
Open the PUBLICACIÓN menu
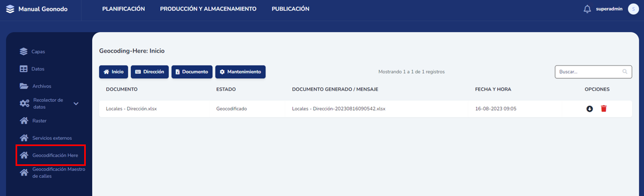coord(290,9)
